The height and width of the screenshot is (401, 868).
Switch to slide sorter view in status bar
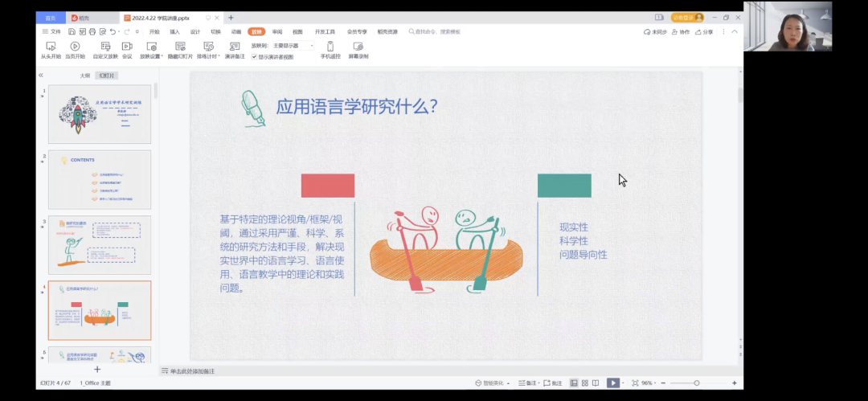pyautogui.click(x=584, y=383)
